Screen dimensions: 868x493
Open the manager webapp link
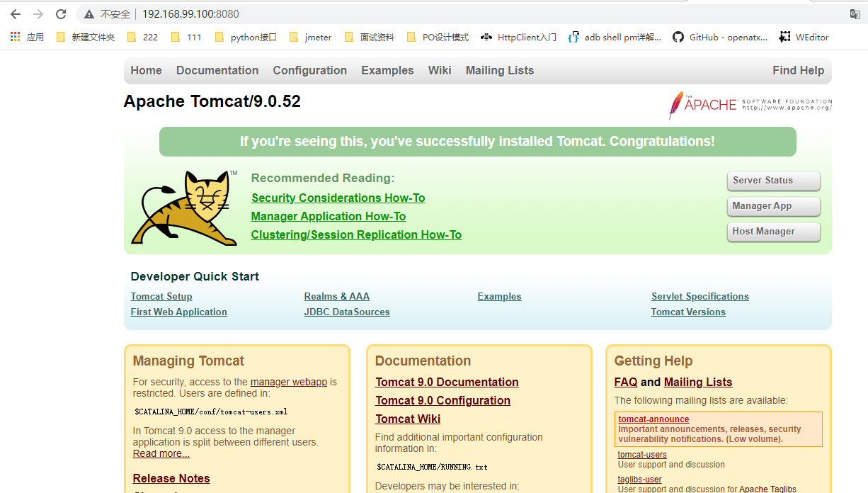[289, 382]
